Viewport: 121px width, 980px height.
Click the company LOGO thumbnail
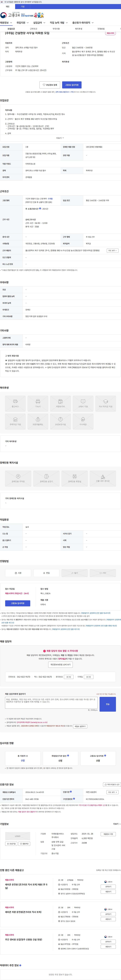pos(18,836)
